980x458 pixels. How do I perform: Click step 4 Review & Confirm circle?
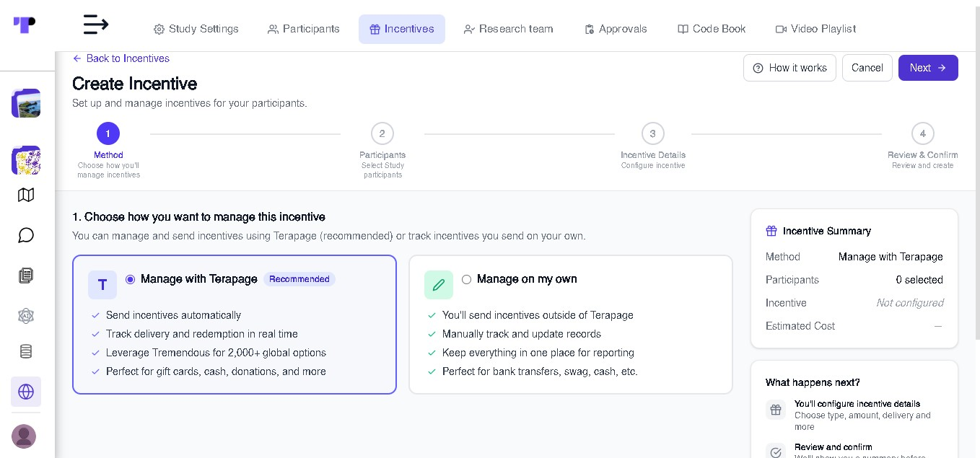[x=923, y=133]
